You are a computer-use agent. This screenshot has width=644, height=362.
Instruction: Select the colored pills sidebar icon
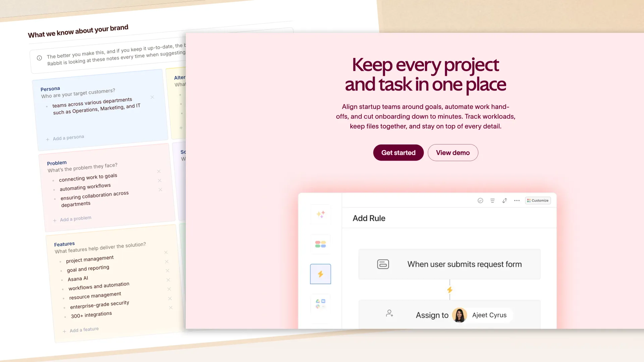321,244
